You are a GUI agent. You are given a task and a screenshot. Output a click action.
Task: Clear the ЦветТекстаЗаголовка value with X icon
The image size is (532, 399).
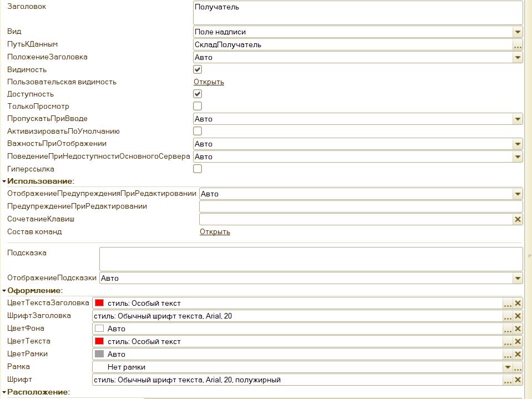518,303
